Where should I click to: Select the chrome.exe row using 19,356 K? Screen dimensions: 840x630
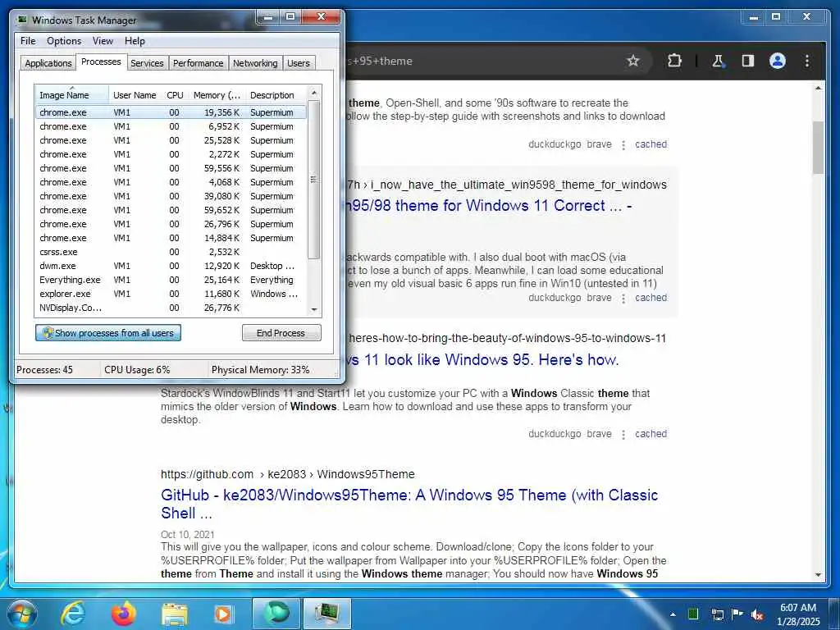(x=171, y=112)
